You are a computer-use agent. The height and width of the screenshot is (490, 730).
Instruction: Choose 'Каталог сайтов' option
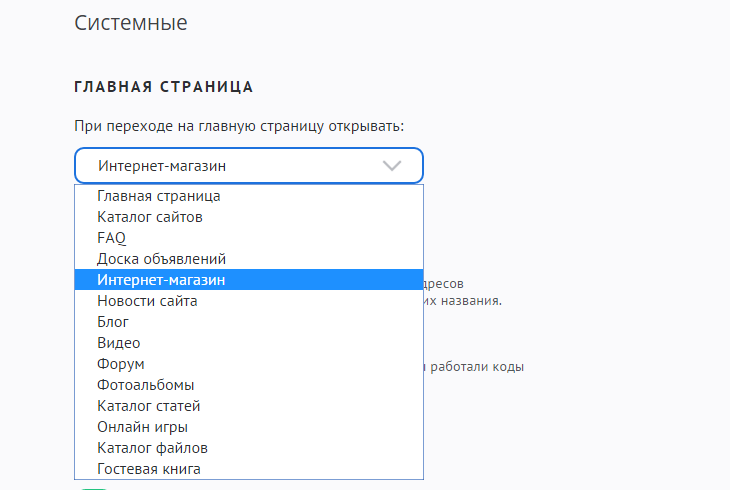(x=150, y=217)
